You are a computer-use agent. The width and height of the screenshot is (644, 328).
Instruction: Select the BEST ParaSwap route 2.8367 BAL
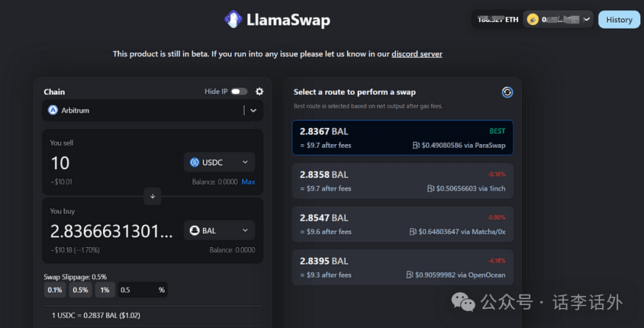tap(403, 138)
